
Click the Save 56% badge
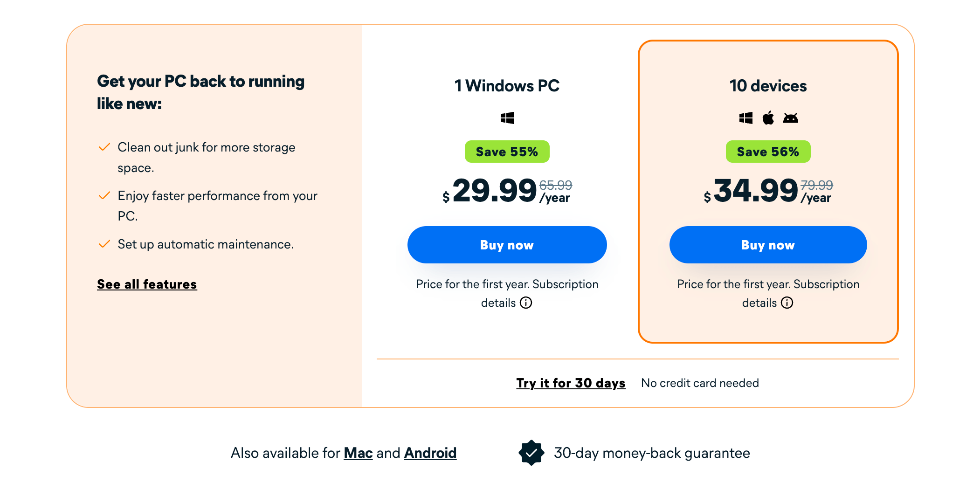768,151
